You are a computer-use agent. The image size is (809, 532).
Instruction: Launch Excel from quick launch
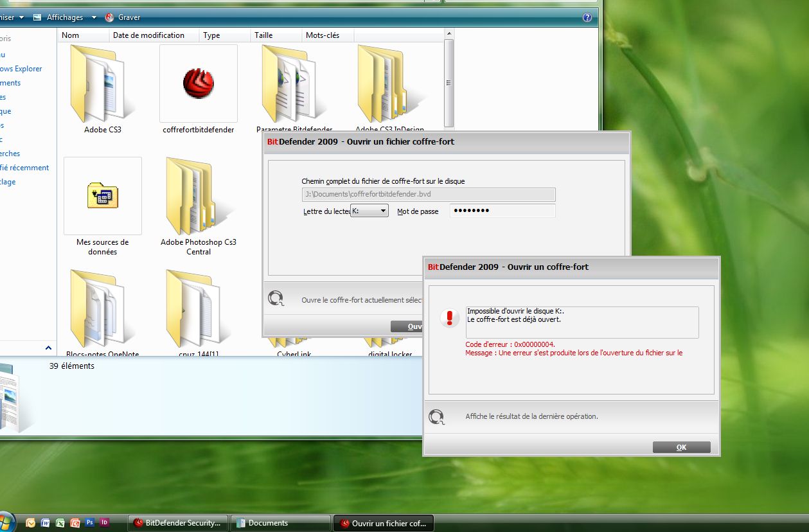point(60,523)
